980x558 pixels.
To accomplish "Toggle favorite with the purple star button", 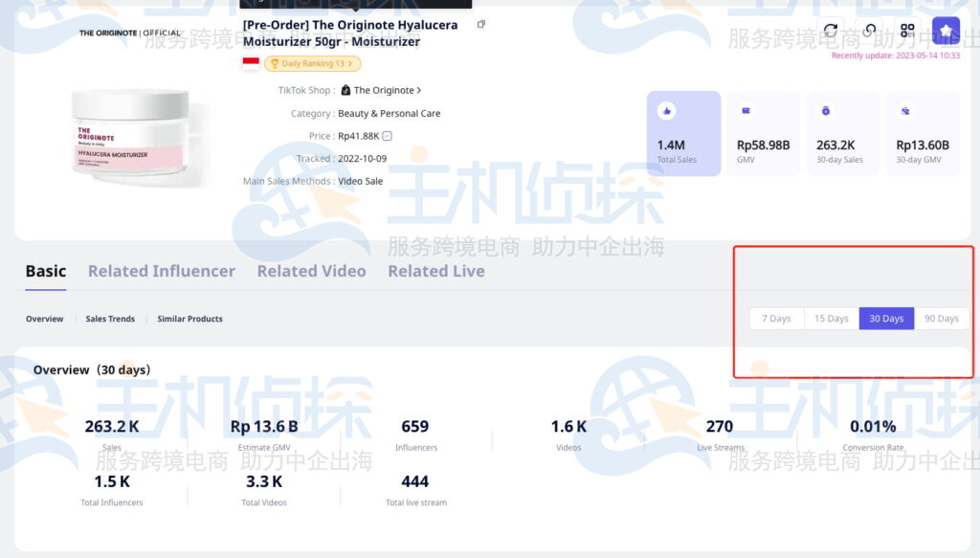I will click(946, 30).
